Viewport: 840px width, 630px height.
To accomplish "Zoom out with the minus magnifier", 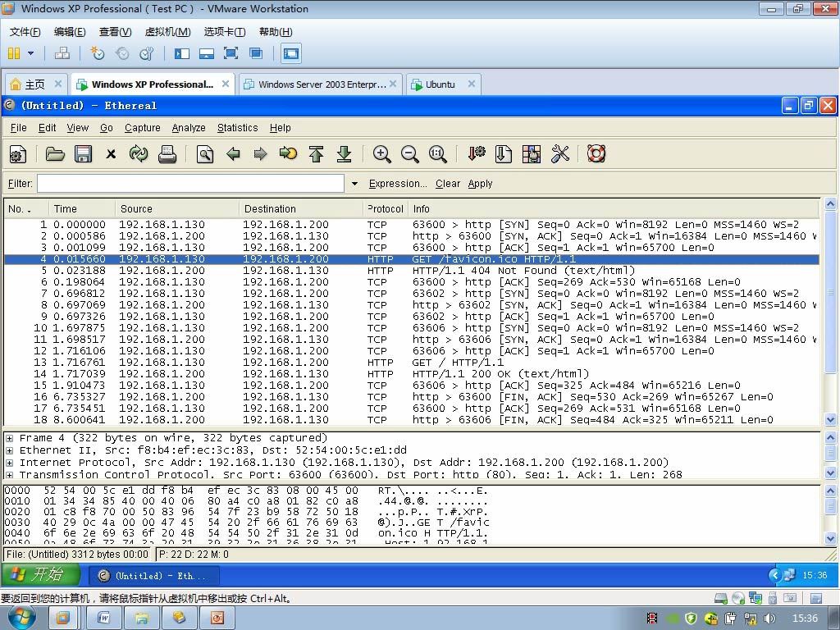I will (410, 154).
